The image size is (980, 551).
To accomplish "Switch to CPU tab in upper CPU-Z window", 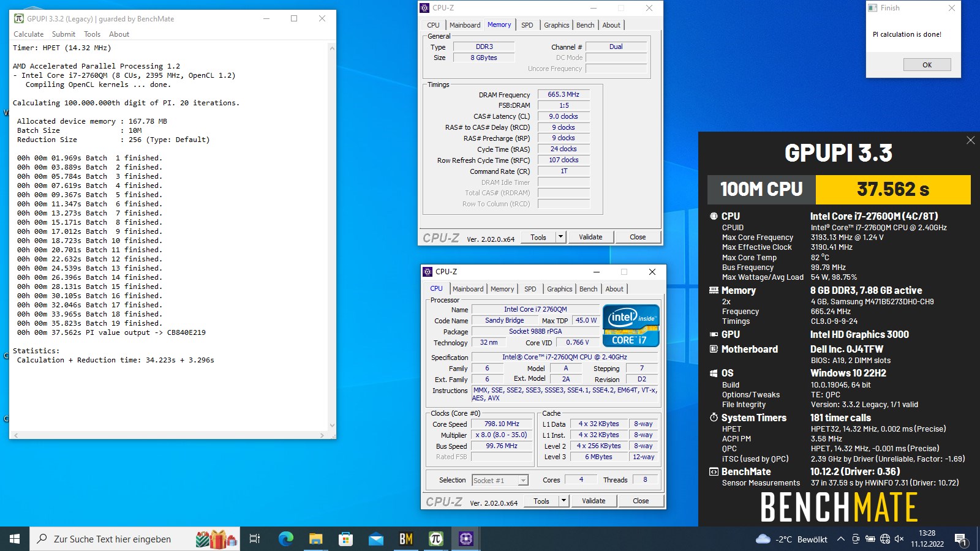I will [x=433, y=25].
